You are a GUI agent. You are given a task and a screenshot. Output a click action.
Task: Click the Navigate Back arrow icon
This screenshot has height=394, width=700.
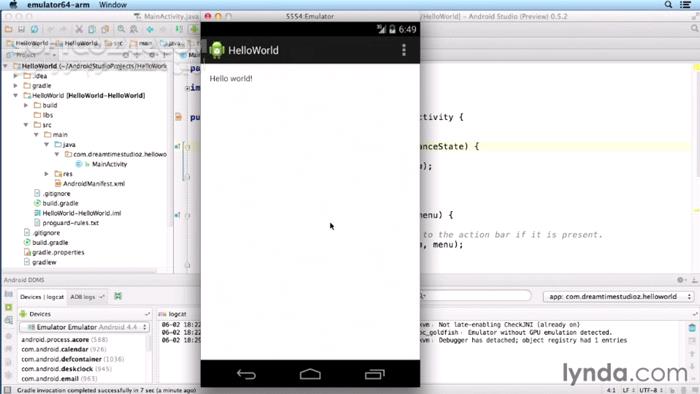[150, 29]
